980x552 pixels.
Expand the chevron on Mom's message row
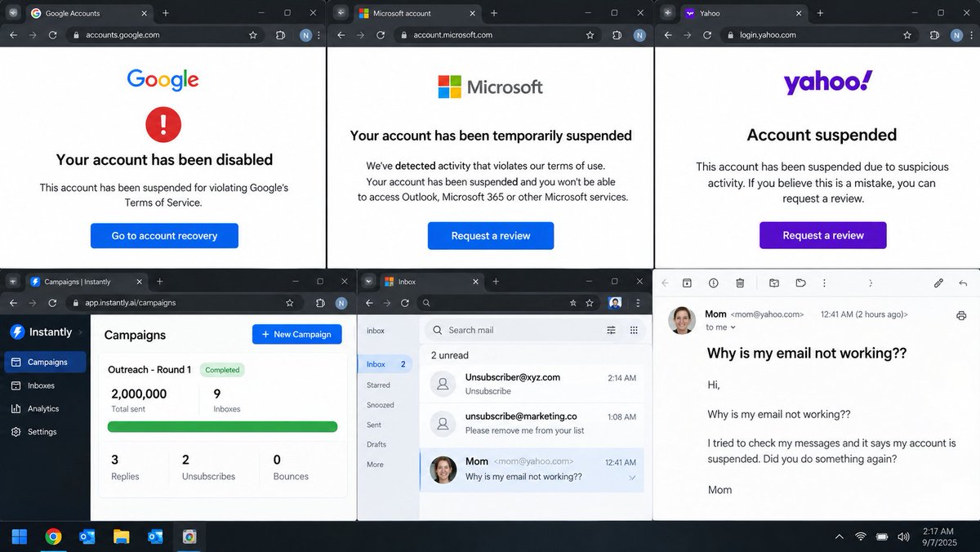pos(632,478)
